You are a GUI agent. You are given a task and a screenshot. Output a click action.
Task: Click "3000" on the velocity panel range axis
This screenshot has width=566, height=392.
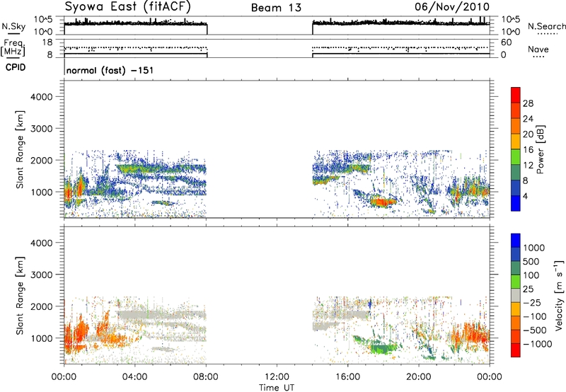(x=41, y=275)
